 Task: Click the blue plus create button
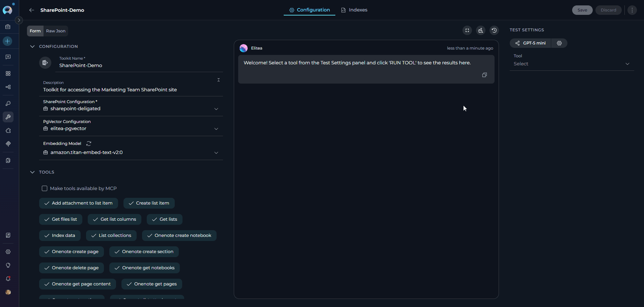[x=8, y=41]
